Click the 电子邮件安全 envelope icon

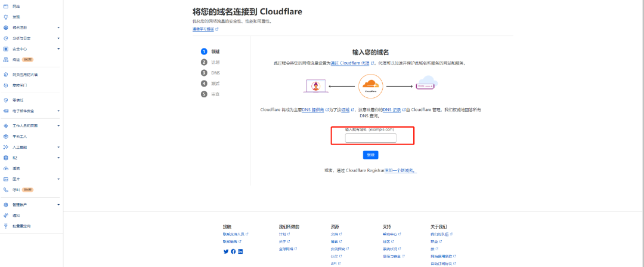tap(6, 111)
